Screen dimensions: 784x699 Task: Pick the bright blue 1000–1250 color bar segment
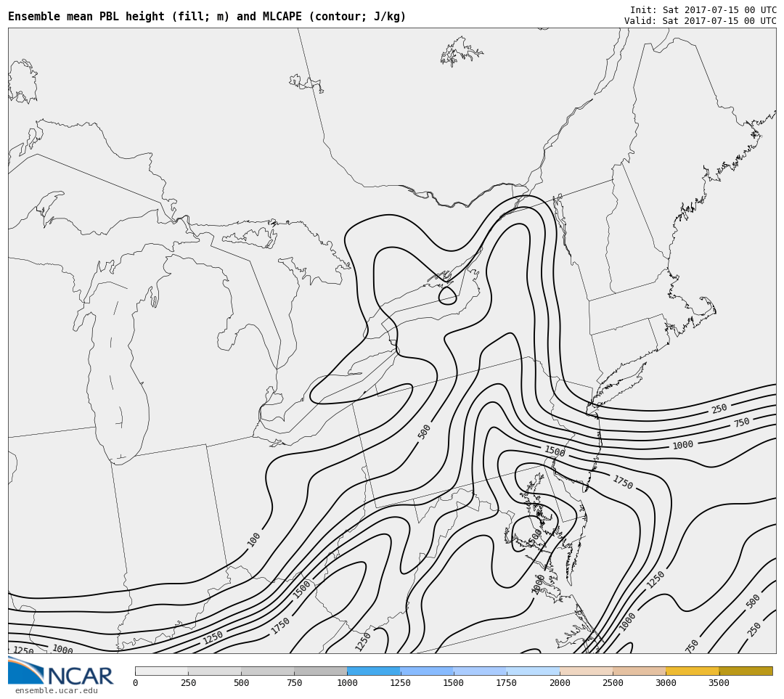[x=374, y=671]
